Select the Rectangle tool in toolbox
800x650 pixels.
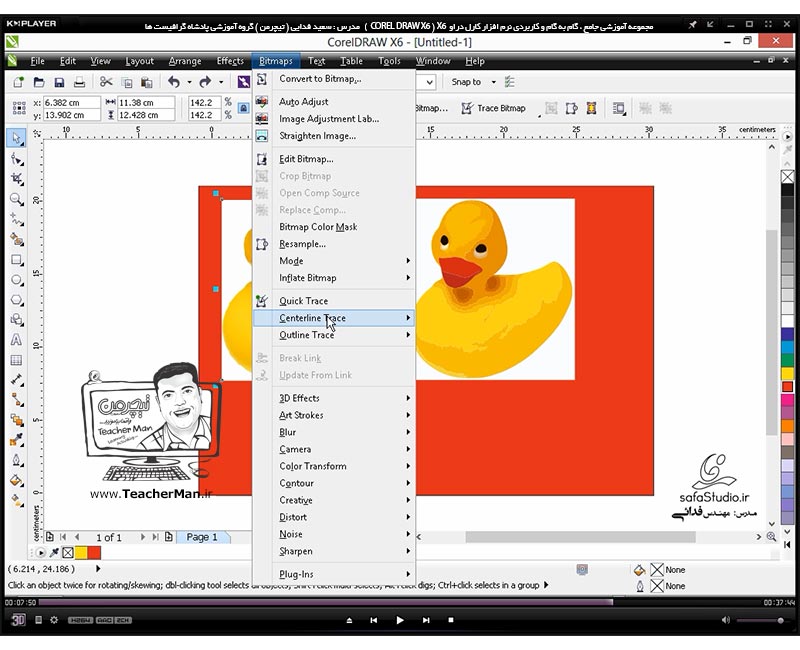pos(16,260)
